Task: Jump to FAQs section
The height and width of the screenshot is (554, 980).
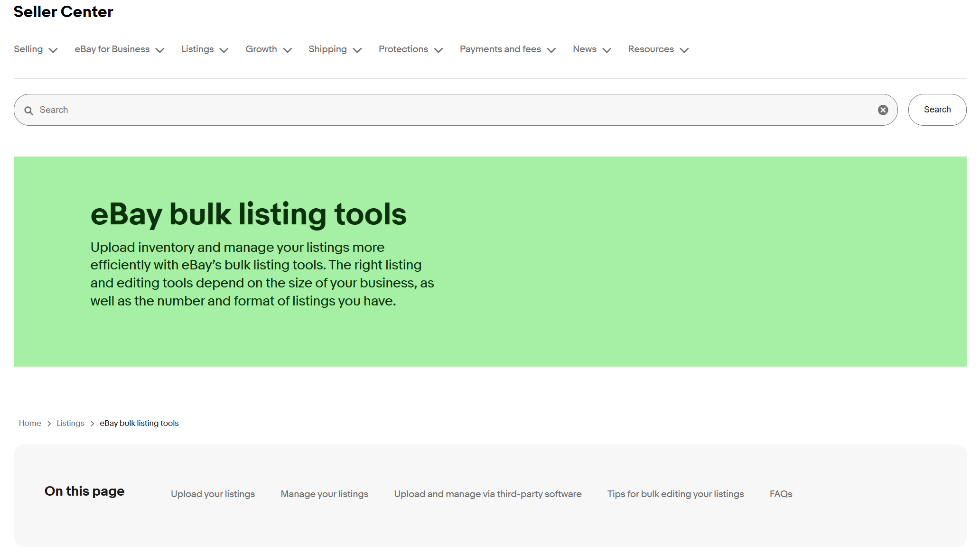Action: (781, 494)
